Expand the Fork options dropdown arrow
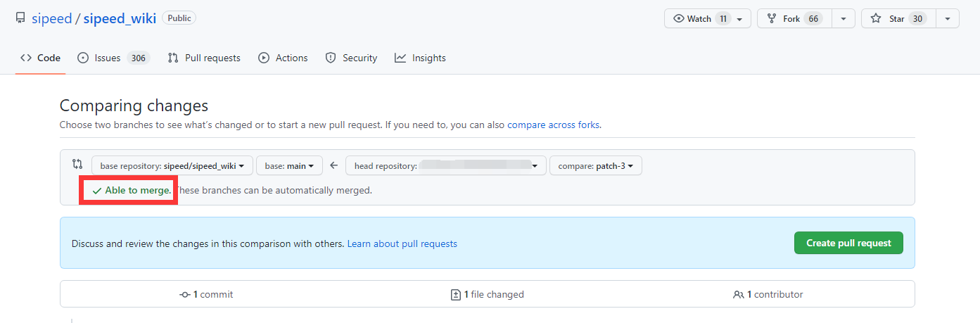 [x=844, y=19]
